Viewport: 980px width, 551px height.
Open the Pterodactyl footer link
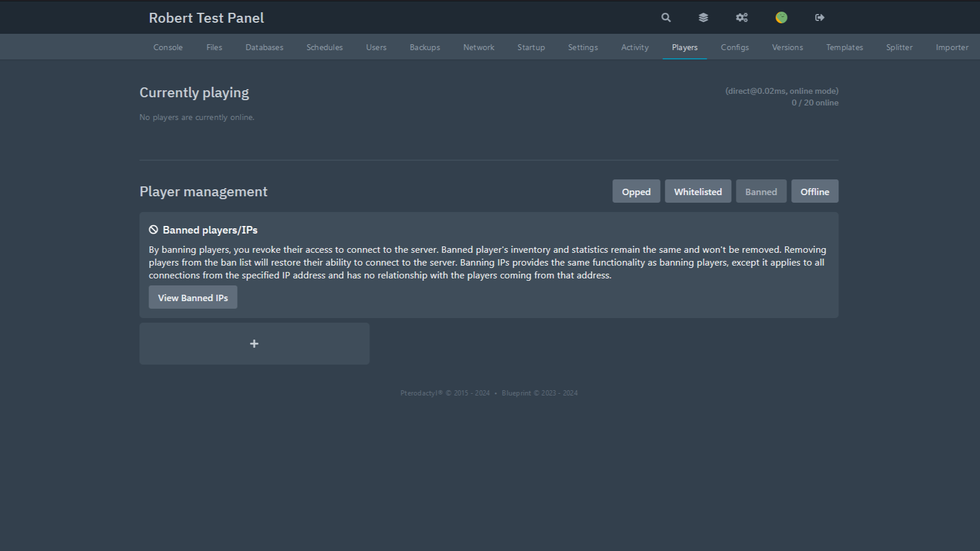[421, 393]
